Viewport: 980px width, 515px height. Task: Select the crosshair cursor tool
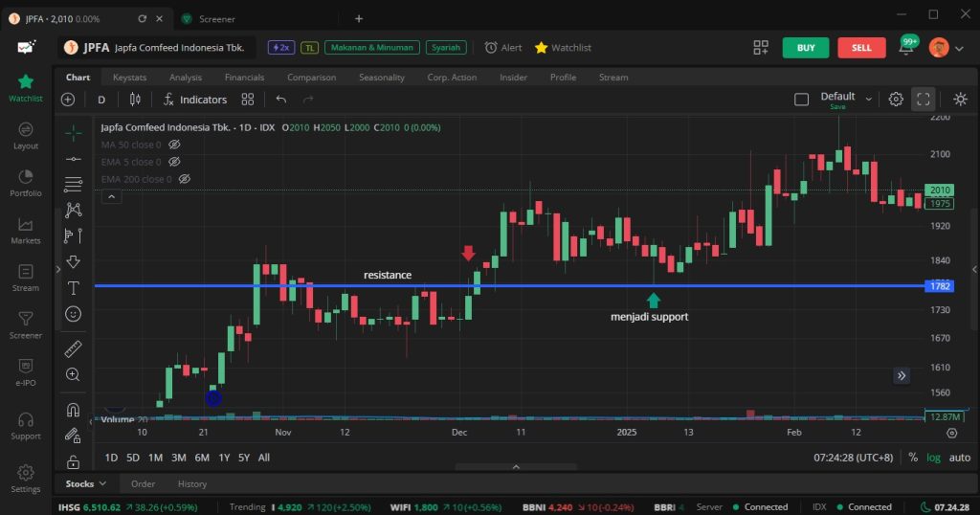pos(73,132)
